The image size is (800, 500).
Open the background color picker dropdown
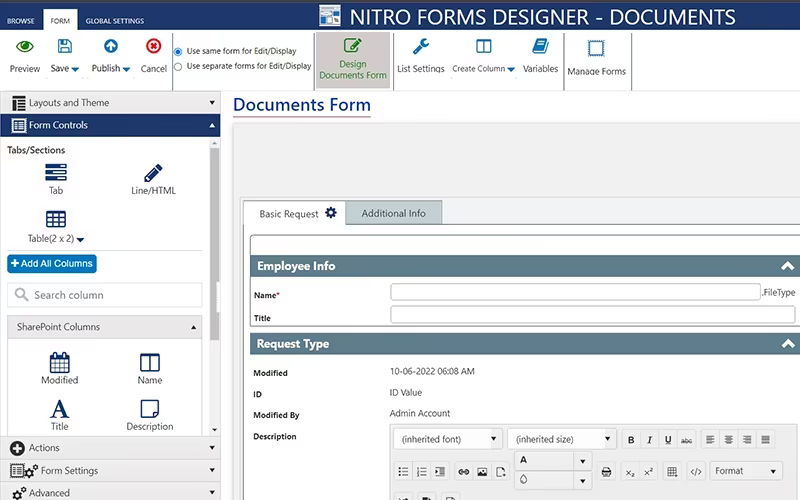(x=582, y=480)
